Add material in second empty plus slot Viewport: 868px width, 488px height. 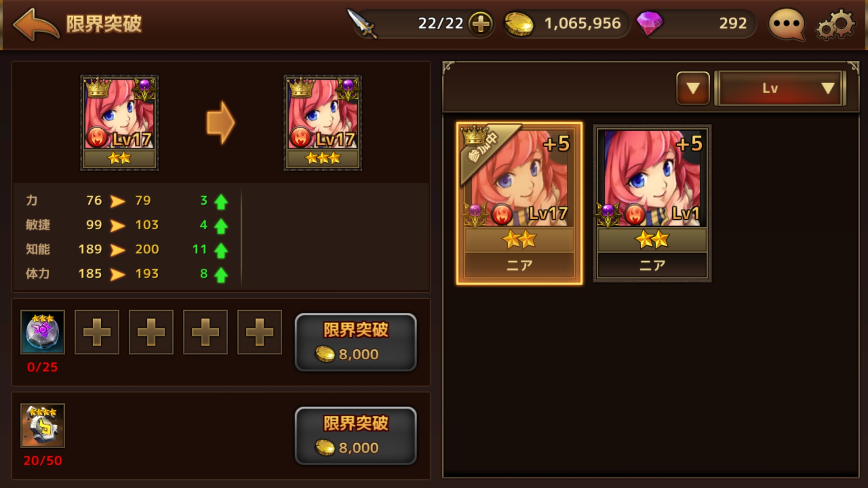pyautogui.click(x=151, y=332)
